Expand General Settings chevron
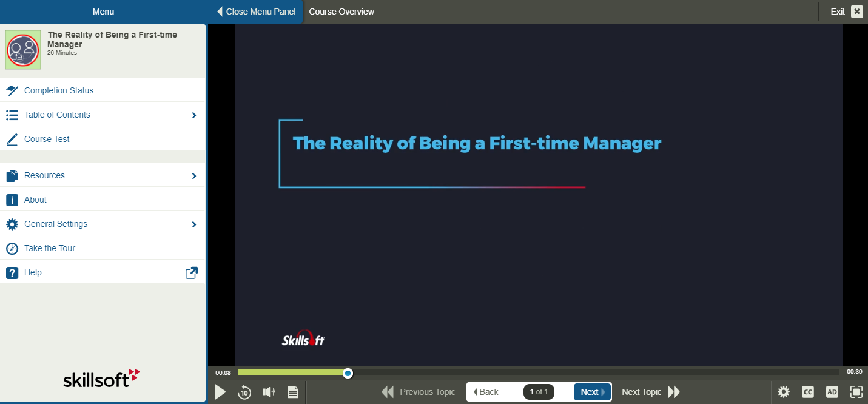The image size is (868, 404). (x=194, y=224)
